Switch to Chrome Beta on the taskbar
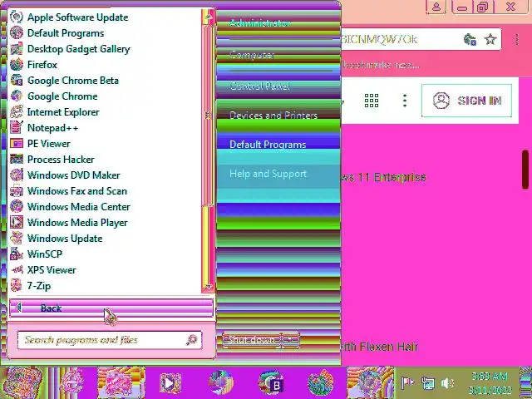The width and height of the screenshot is (532, 399). tap(270, 383)
